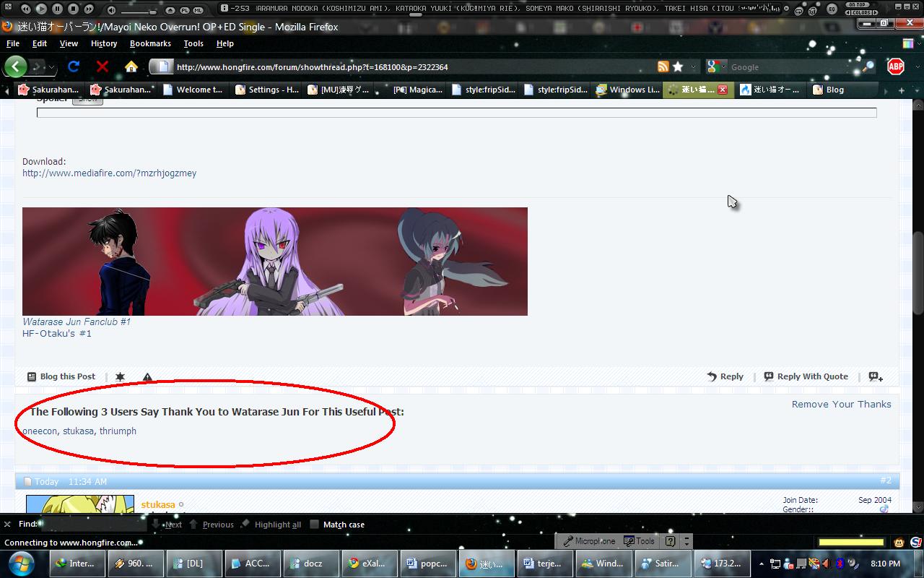Click the ABP Adblock Plus icon
Screen dimensions: 924x578
point(895,66)
